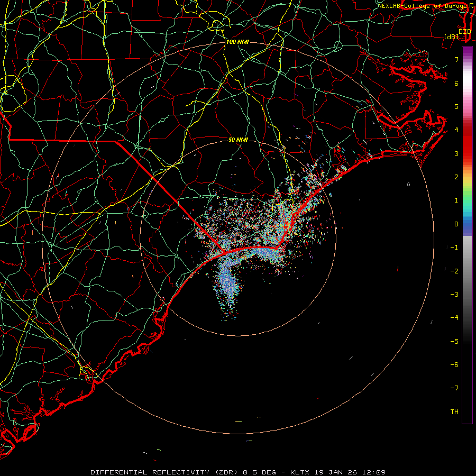
Task: Click the TH threshold label on scale
Action: pos(454,412)
